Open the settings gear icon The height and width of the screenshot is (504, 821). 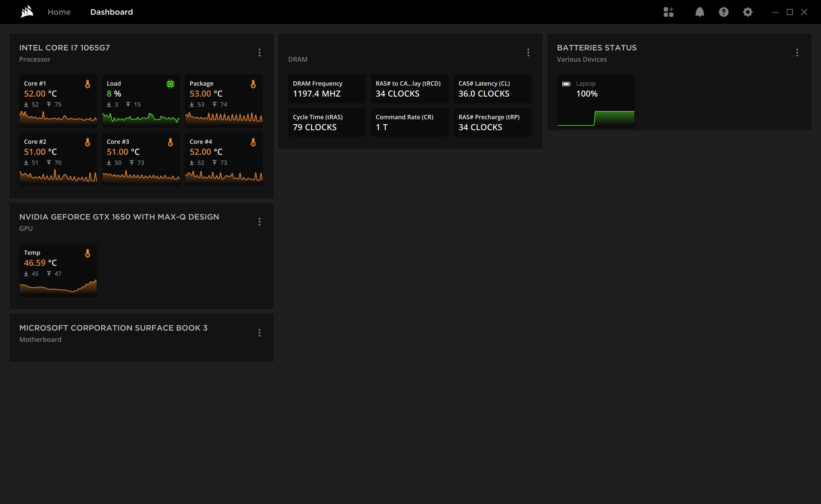pyautogui.click(x=747, y=12)
